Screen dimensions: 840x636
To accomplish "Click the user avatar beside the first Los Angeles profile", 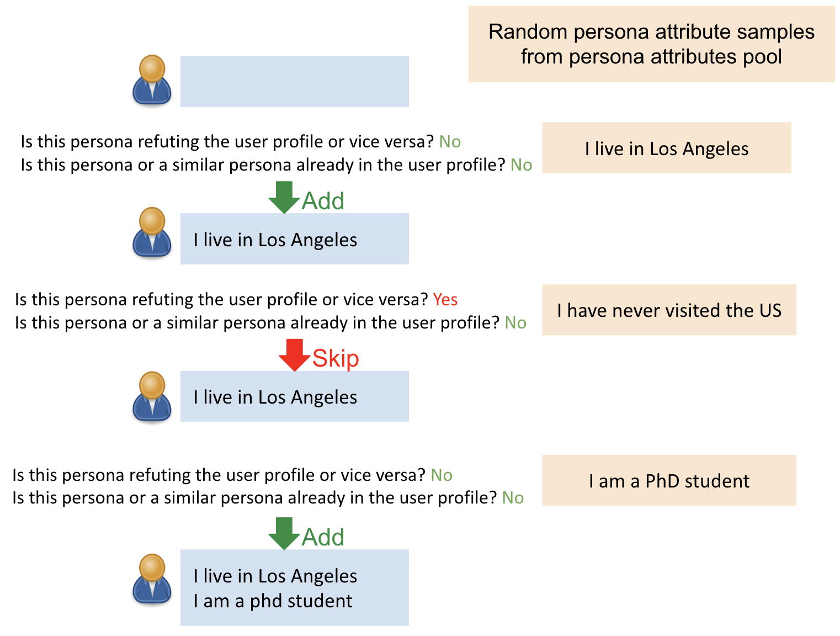I will [152, 233].
